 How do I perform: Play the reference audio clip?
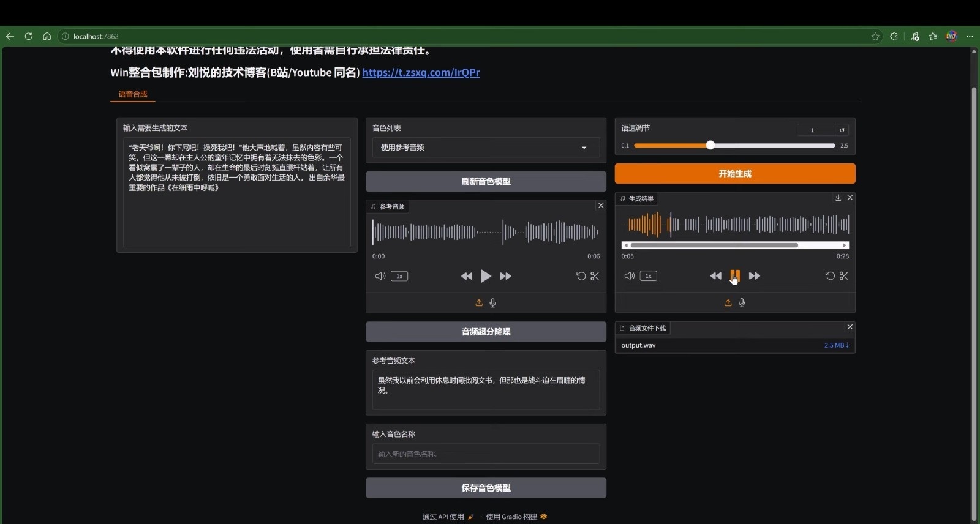[486, 276]
